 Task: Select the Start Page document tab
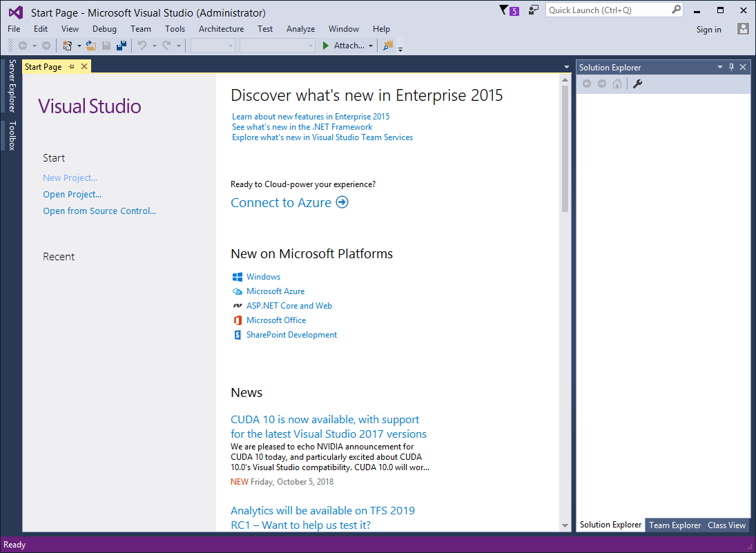[x=43, y=66]
